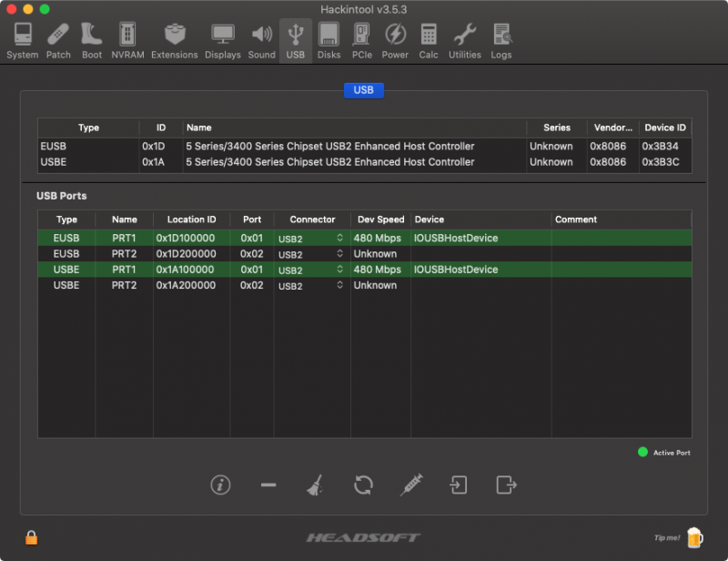Click Comment cell of USBE PRT1 row
This screenshot has height=561, width=728.
[621, 270]
